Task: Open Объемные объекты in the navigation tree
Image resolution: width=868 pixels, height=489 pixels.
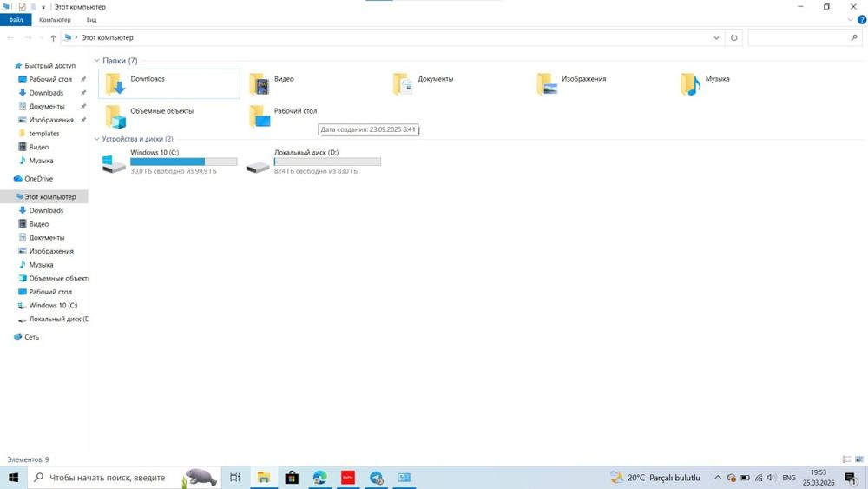Action: (58, 278)
